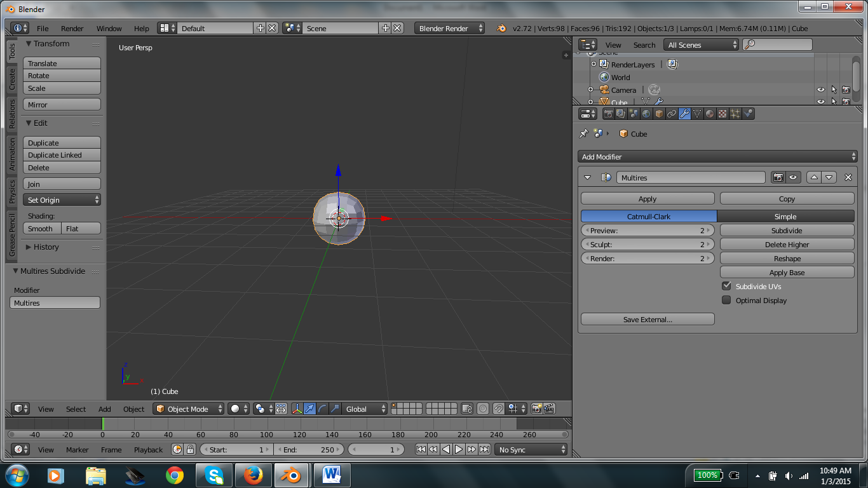Viewport: 868px width, 488px height.
Task: Open the No Sync playback dropdown
Action: 531,450
